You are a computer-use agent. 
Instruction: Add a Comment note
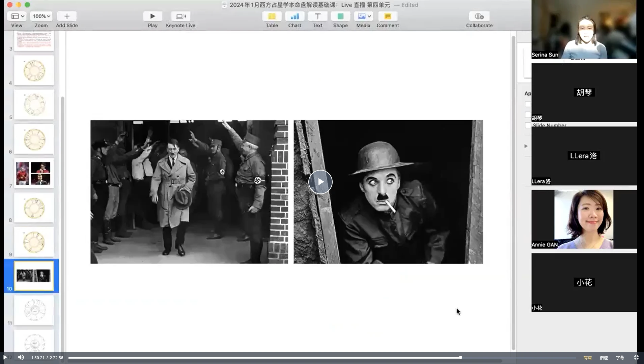pyautogui.click(x=388, y=16)
